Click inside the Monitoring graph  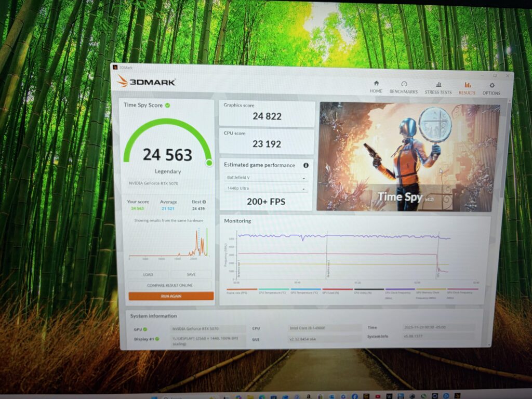click(x=356, y=255)
